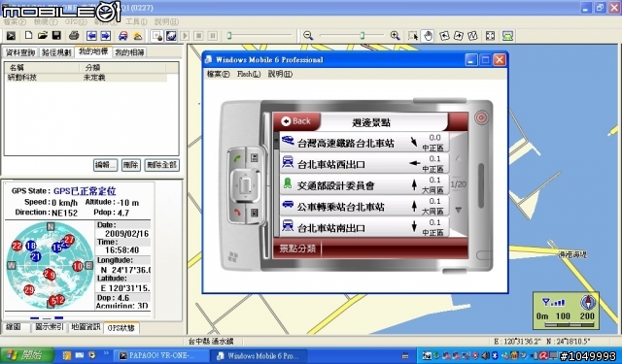Click the rotate map right icon

[x=459, y=36]
